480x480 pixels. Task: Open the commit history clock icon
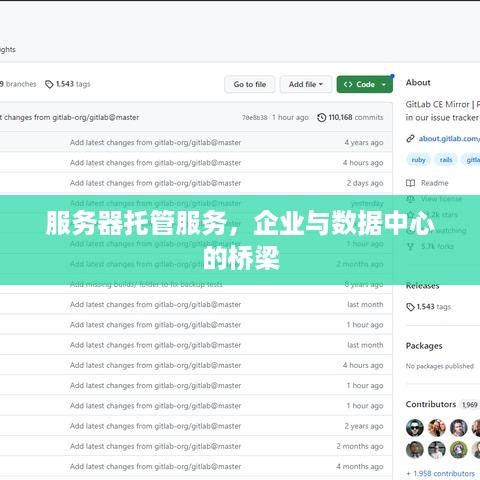point(321,117)
